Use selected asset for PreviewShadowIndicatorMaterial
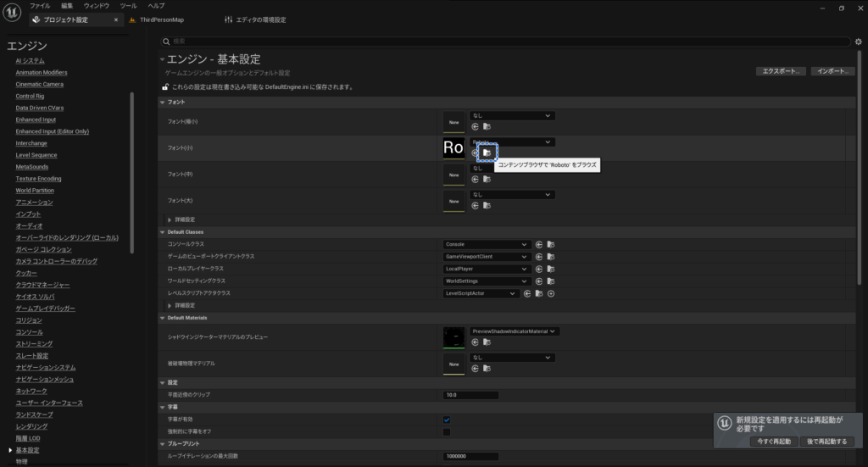 click(x=475, y=342)
